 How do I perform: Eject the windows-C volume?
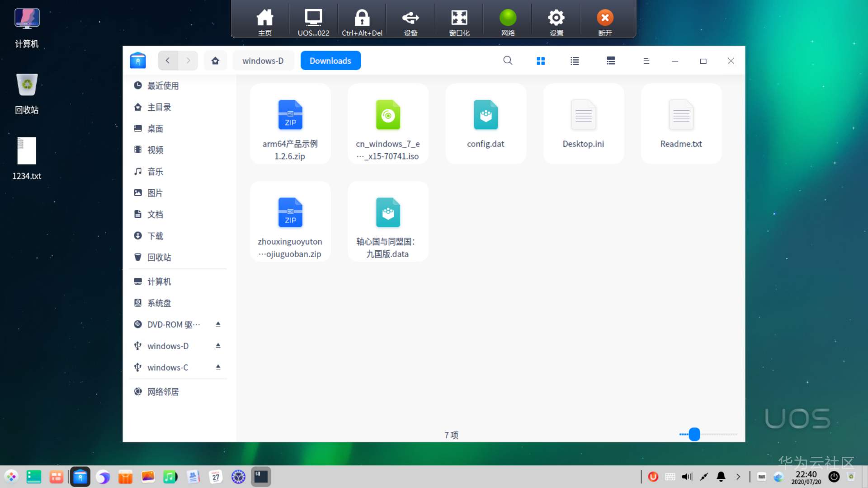[x=218, y=367]
